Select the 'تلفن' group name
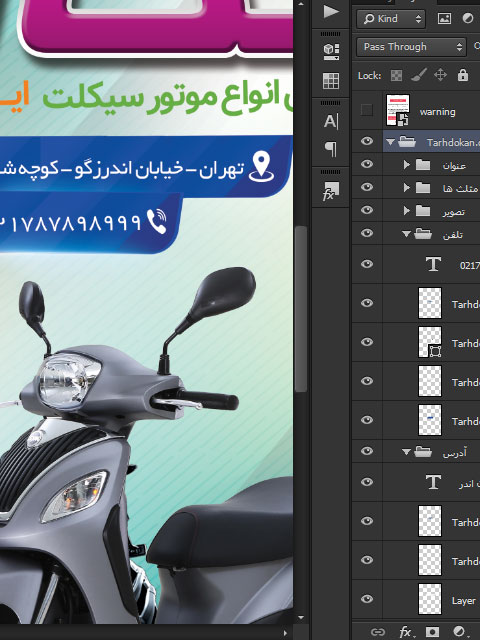This screenshot has width=480, height=640. pyautogui.click(x=453, y=236)
